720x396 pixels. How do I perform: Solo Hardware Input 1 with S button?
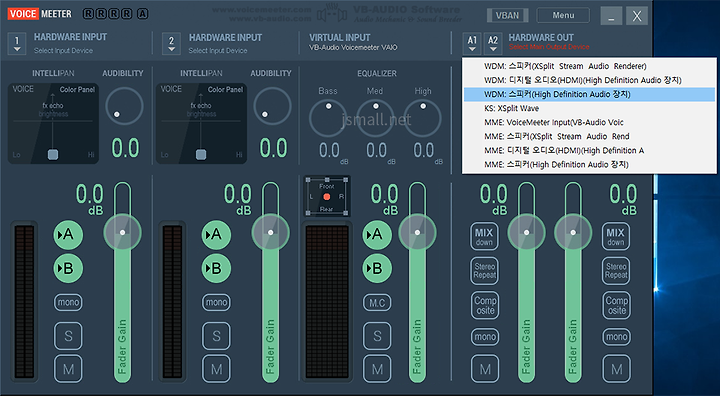tap(68, 336)
